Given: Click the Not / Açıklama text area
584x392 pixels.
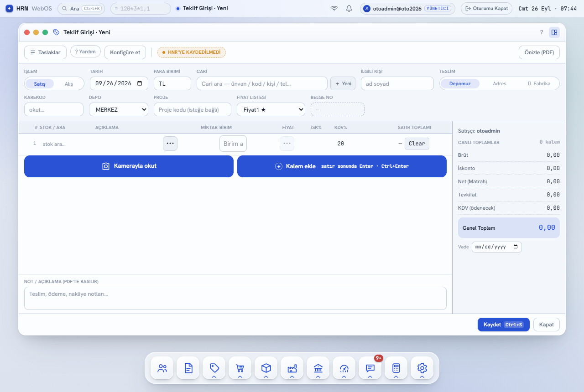Looking at the screenshot, I should point(235,299).
